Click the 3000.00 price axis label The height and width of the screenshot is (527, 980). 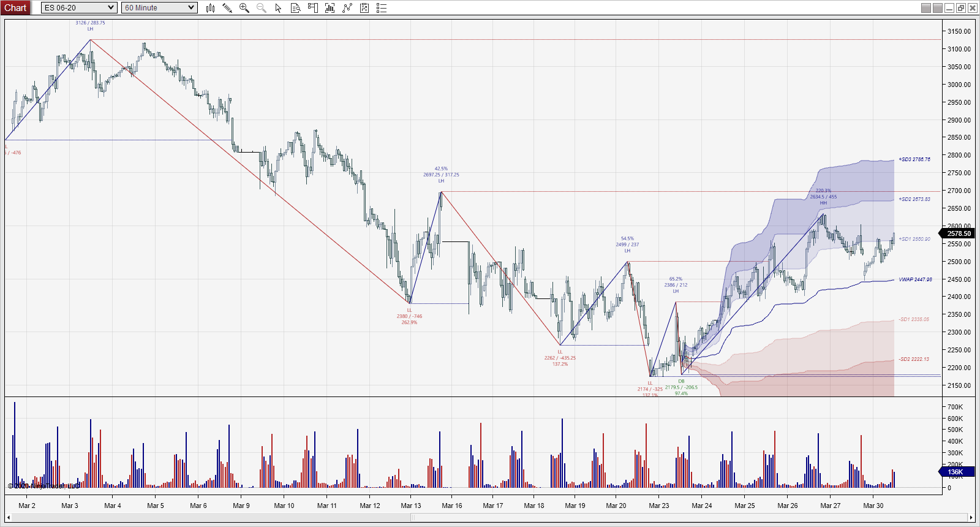[959, 85]
